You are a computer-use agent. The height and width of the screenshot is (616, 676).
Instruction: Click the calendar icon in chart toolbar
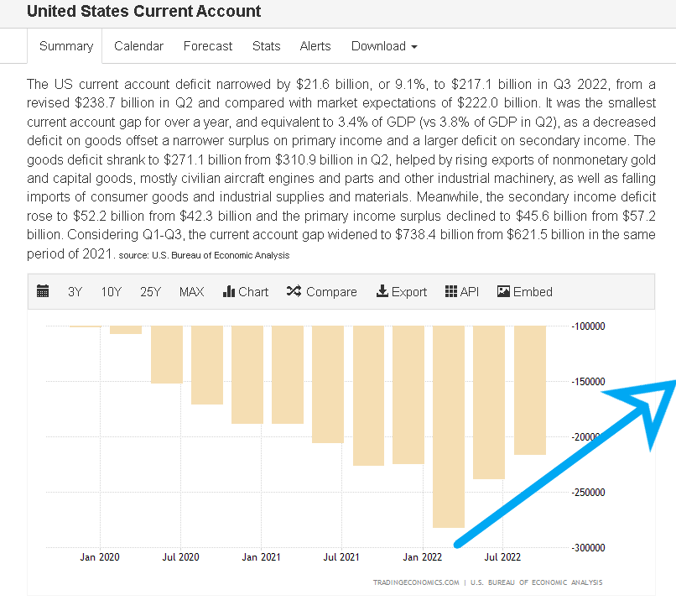tap(44, 292)
